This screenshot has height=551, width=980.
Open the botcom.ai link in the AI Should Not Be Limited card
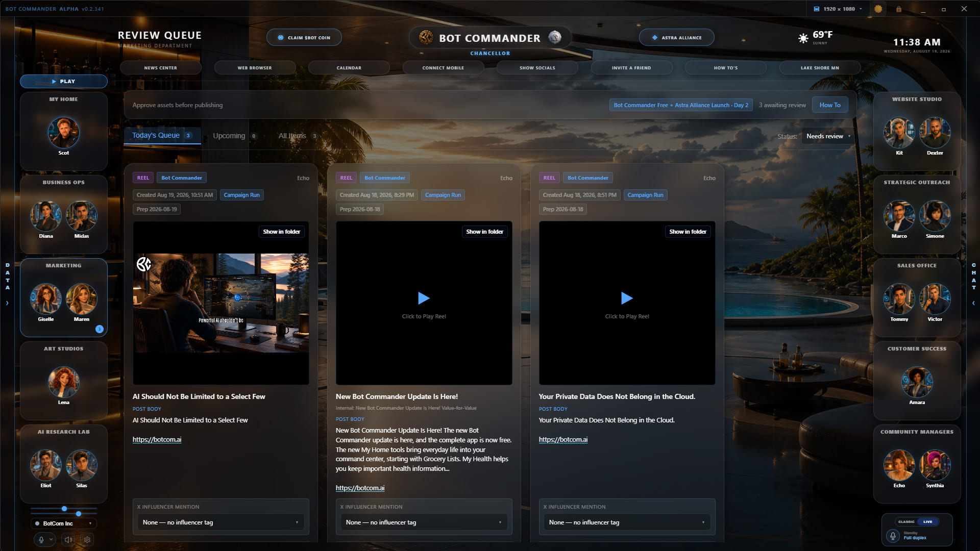pos(157,439)
